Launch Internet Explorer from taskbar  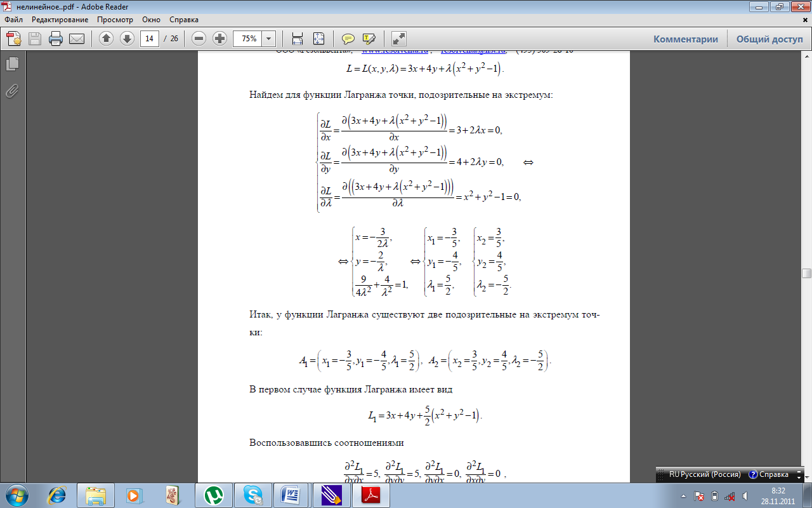[57, 495]
